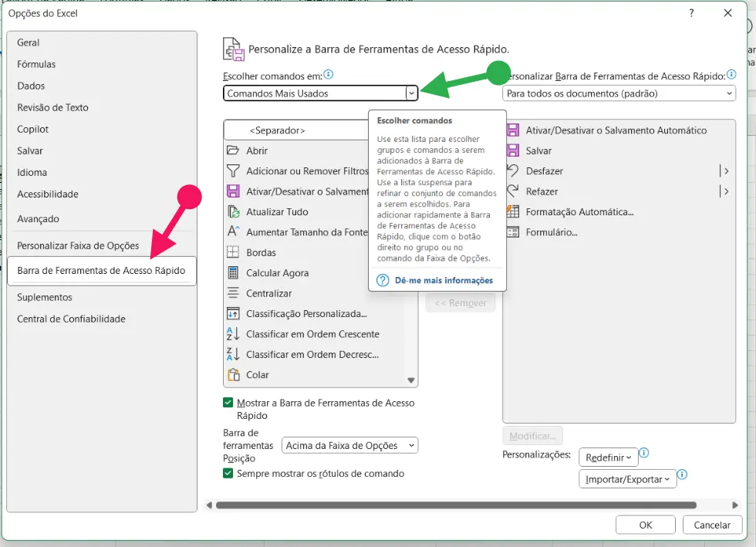
Task: Toggle Mostrar a Barra de Ferramentas de Acesso Rápido checkbox
Action: [x=228, y=403]
